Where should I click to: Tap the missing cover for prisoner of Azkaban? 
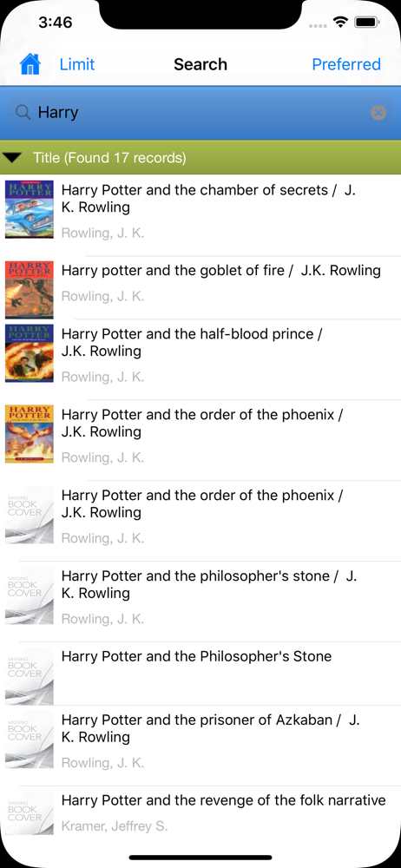coord(30,739)
